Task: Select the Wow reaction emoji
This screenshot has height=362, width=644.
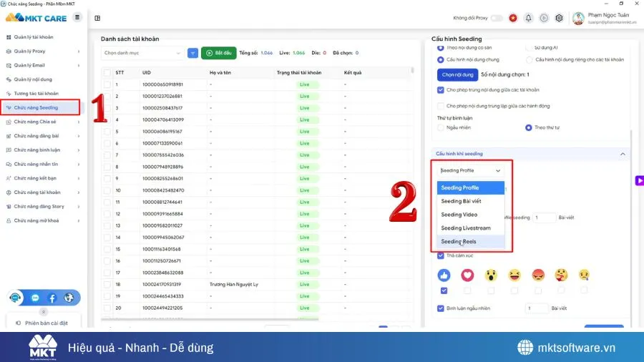Action: pos(491,275)
